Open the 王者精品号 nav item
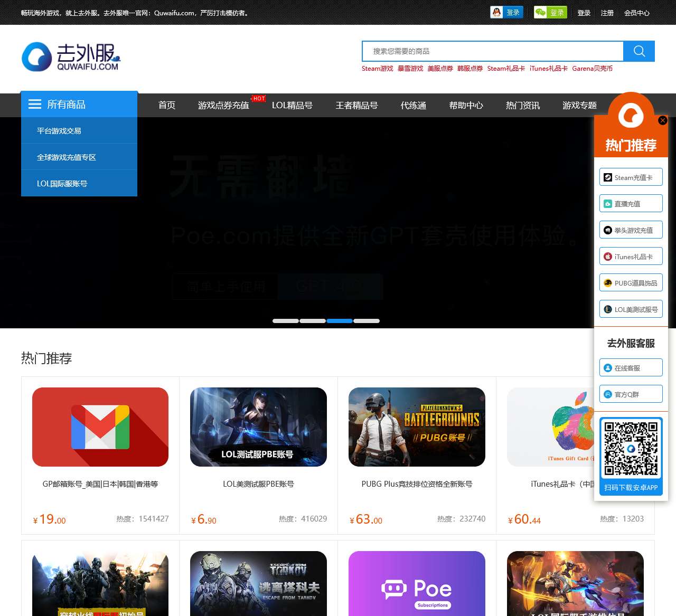Viewport: 676px width, 616px height. point(356,105)
